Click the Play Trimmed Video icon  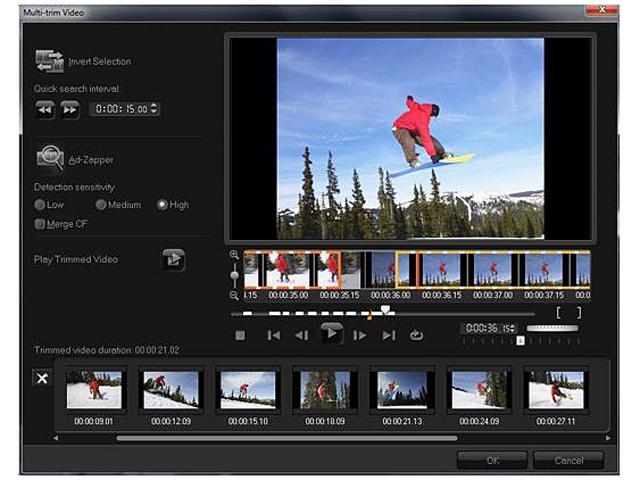(x=174, y=260)
